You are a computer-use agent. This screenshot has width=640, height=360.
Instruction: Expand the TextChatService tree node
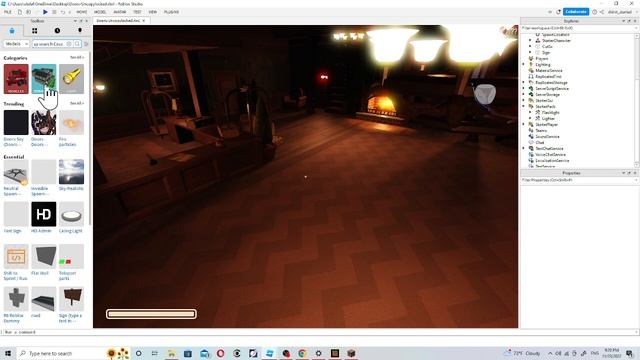(524, 149)
